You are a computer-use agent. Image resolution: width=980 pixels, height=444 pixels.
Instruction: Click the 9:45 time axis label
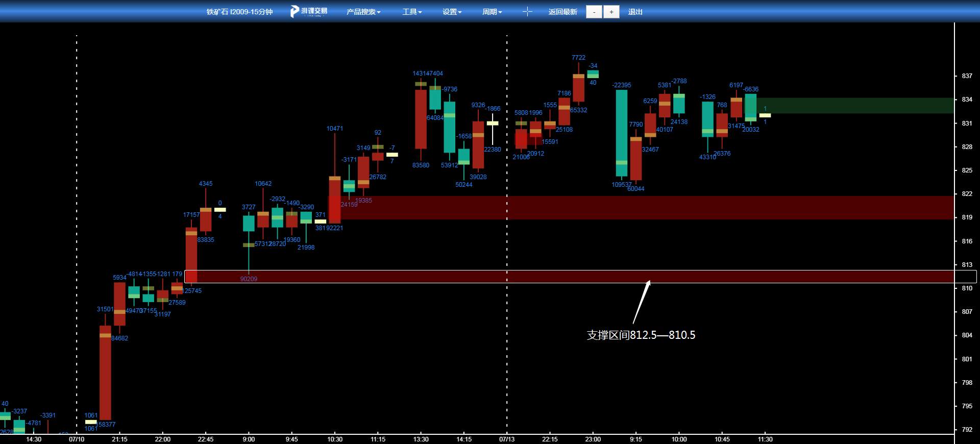point(292,439)
